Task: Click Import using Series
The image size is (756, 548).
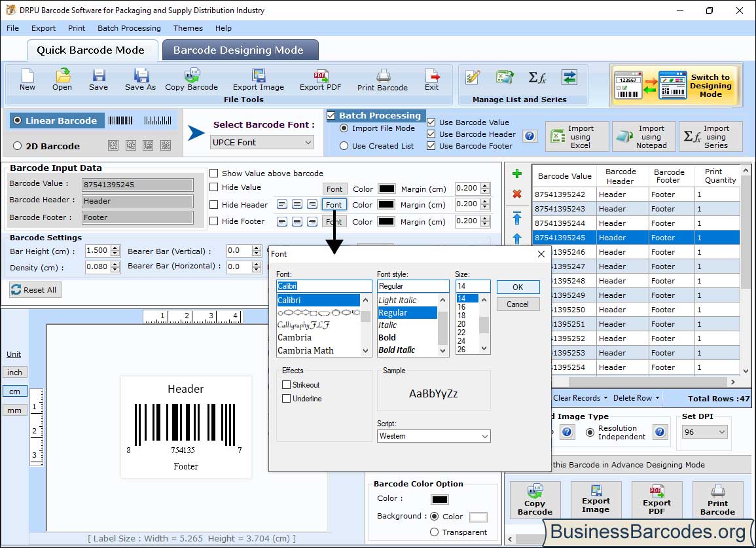Action: [x=711, y=137]
